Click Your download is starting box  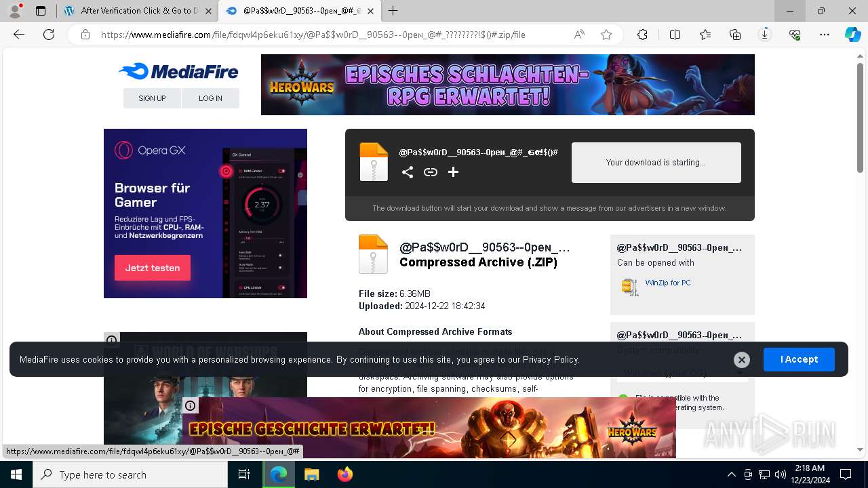tap(656, 163)
